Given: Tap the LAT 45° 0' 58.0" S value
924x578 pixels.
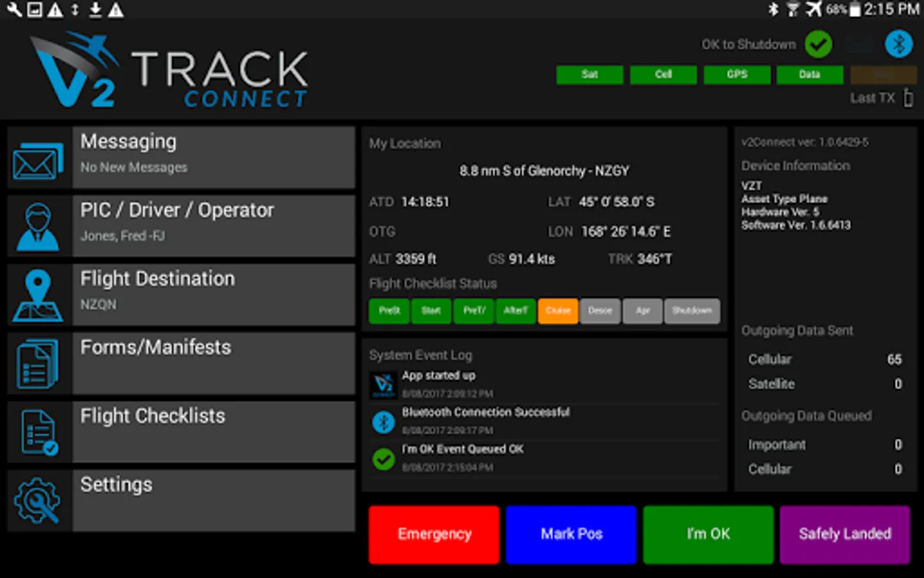Looking at the screenshot, I should click(x=617, y=202).
